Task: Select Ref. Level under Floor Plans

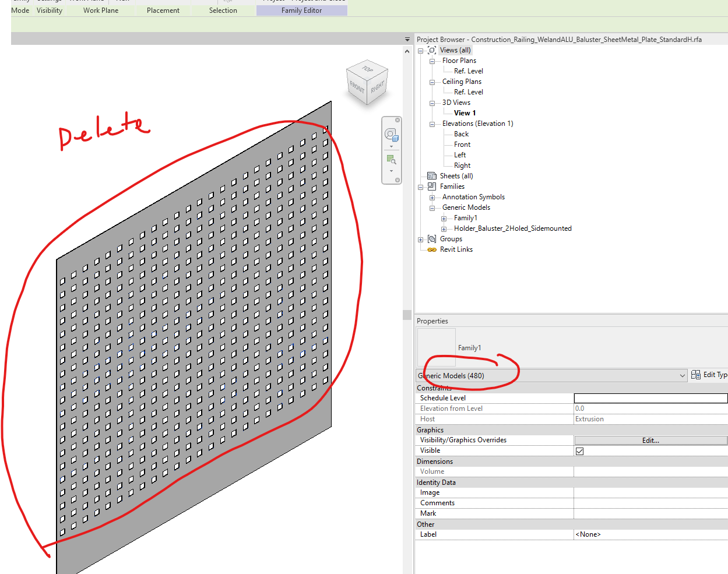Action: coord(469,71)
